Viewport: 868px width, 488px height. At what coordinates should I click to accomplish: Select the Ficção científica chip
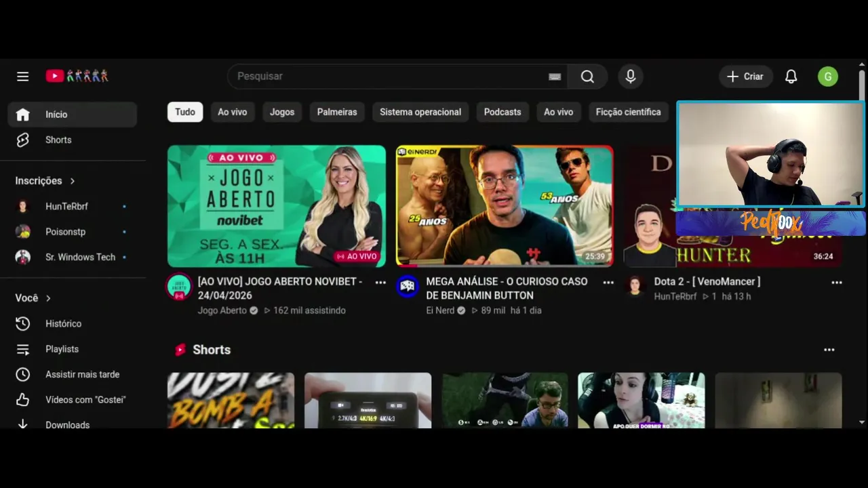628,112
